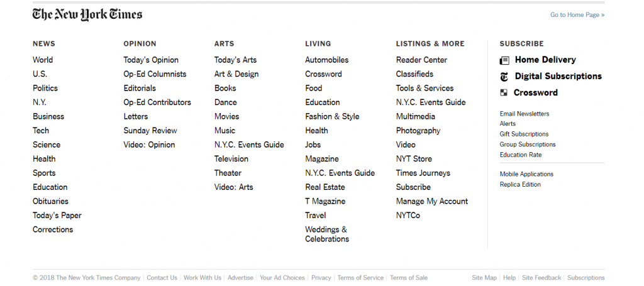This screenshot has width=644, height=286.
Task: Open Weddings & Celebrations page
Action: pyautogui.click(x=326, y=234)
